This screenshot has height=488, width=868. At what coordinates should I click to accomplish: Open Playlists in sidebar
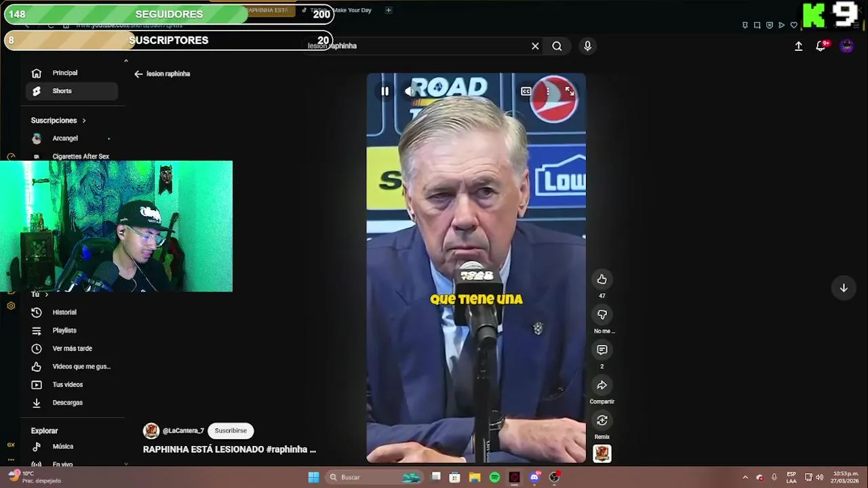tap(72, 331)
